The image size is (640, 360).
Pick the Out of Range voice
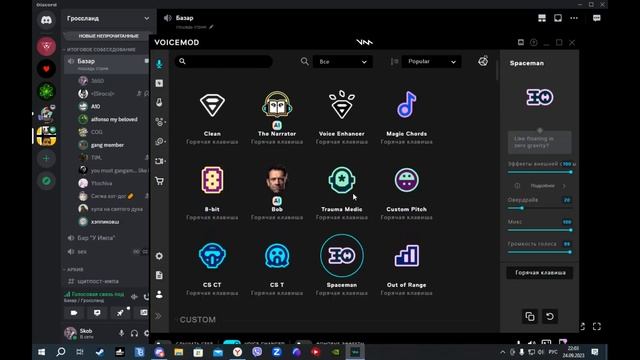[407, 256]
